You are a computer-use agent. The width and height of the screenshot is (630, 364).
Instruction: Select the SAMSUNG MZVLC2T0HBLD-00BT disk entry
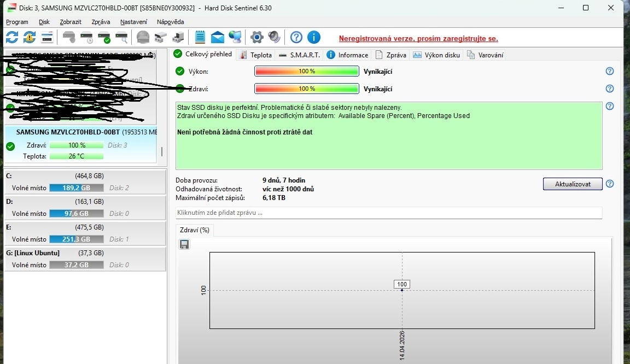(x=80, y=144)
